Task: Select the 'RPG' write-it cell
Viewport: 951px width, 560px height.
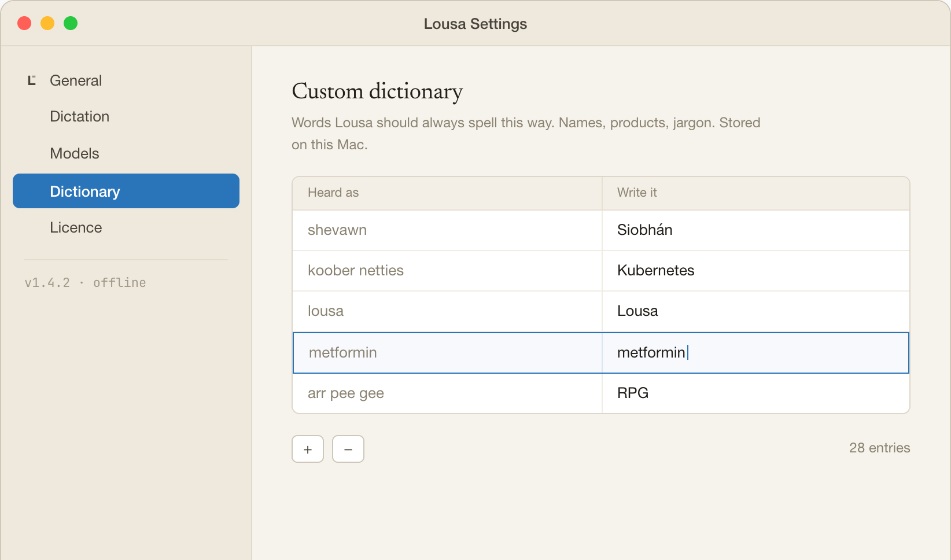Action: coord(756,393)
